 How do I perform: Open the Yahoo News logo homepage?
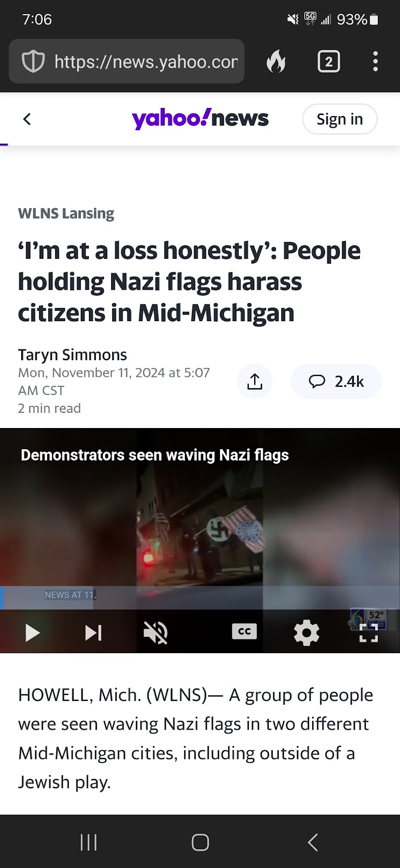click(200, 118)
